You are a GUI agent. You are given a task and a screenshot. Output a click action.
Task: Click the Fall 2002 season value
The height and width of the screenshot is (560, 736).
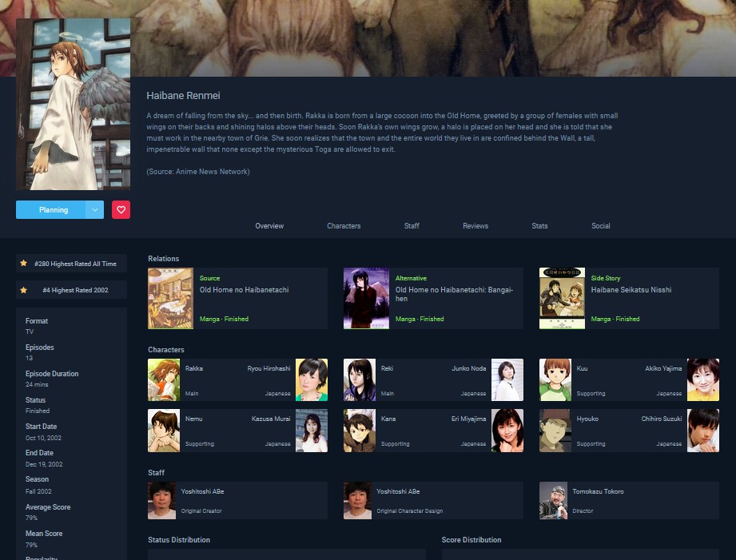click(x=38, y=491)
